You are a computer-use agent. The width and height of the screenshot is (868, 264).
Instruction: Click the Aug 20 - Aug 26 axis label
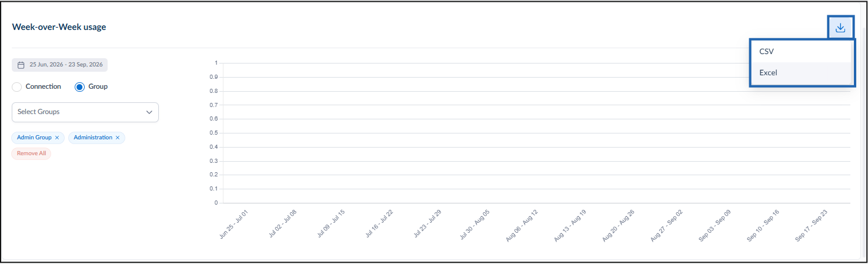click(619, 225)
